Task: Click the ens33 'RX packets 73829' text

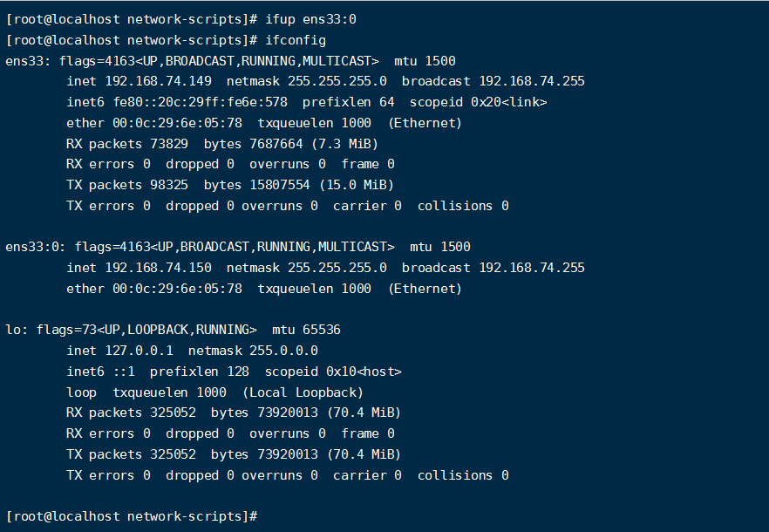Action: [127, 144]
